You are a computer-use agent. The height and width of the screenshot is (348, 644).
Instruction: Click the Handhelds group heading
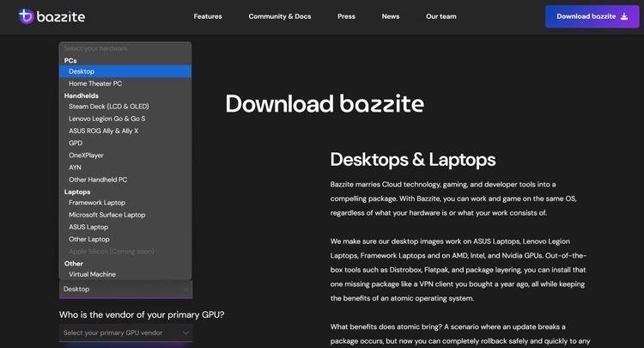pyautogui.click(x=82, y=95)
